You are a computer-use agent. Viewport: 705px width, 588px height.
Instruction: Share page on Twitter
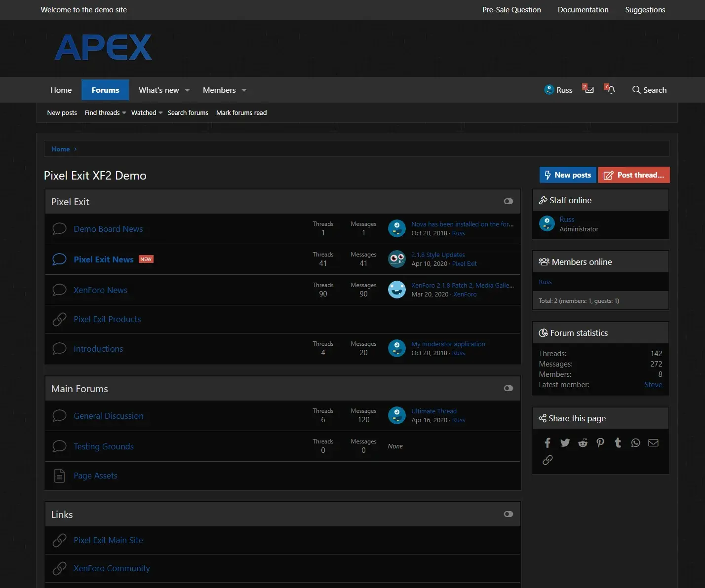pos(565,442)
